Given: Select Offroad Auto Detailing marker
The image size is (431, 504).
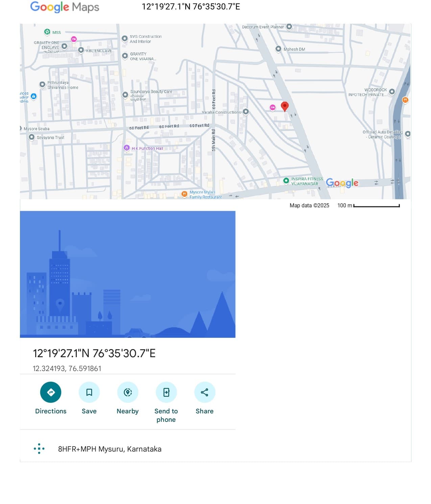Looking at the screenshot, I should [408, 134].
